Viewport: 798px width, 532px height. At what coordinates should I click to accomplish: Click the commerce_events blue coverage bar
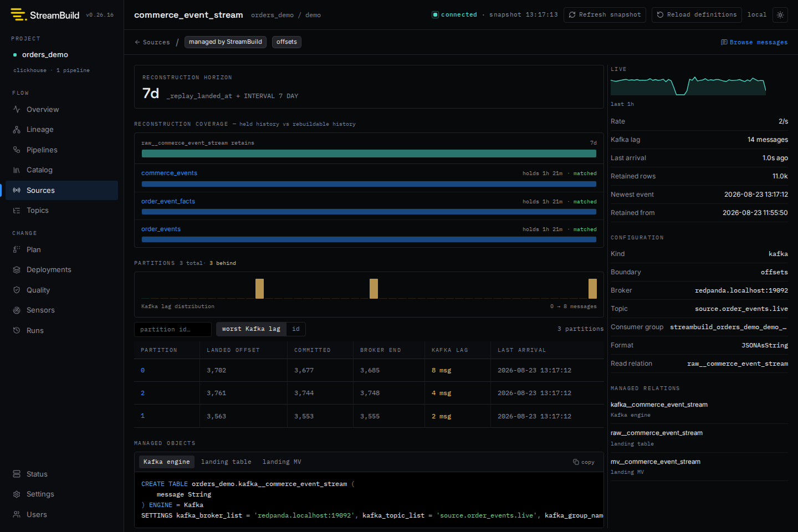point(369,184)
